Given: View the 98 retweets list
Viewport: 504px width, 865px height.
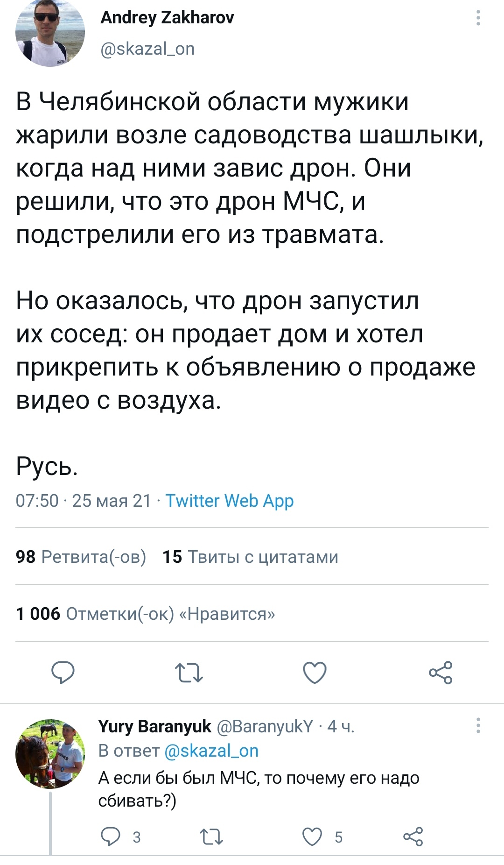Looking at the screenshot, I should pos(81,557).
